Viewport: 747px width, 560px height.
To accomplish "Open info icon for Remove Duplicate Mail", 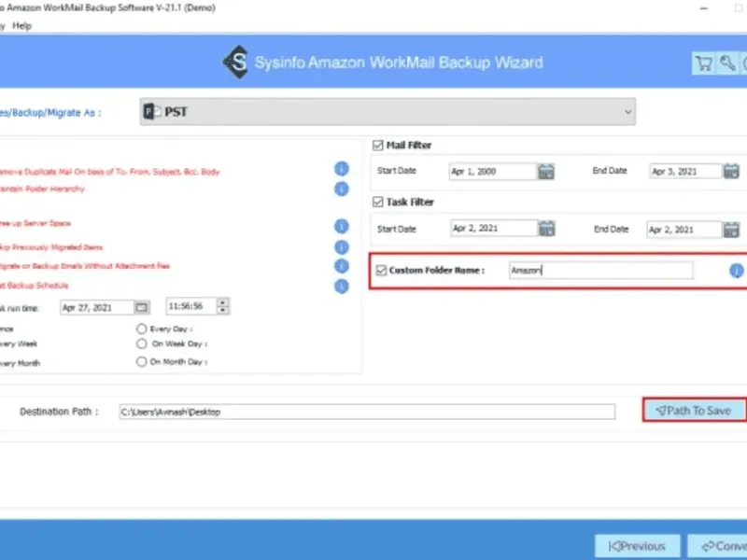I will [341, 169].
